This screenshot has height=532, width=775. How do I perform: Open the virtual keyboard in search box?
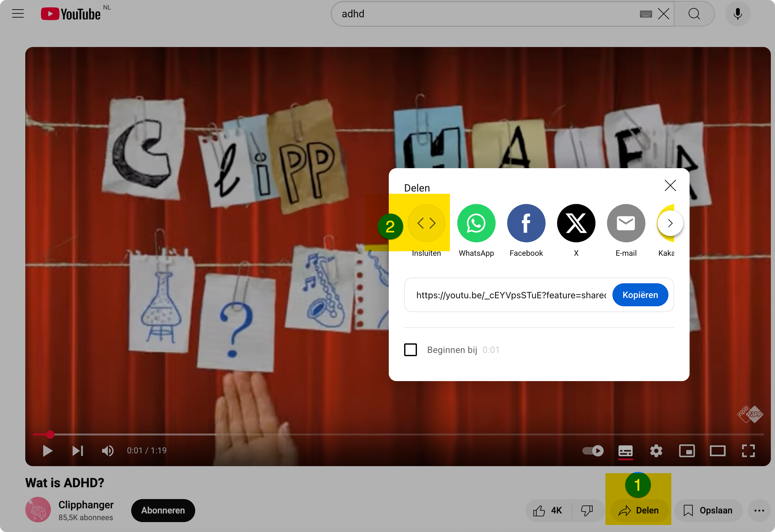645,14
